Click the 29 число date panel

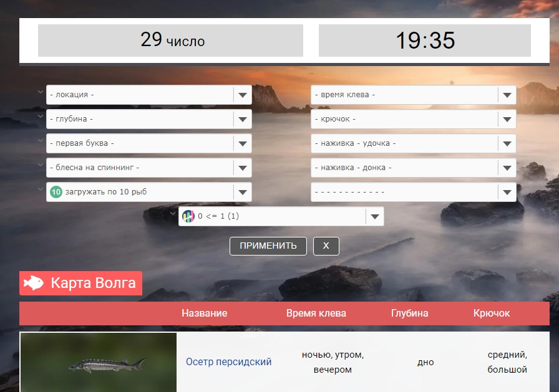pyautogui.click(x=170, y=41)
